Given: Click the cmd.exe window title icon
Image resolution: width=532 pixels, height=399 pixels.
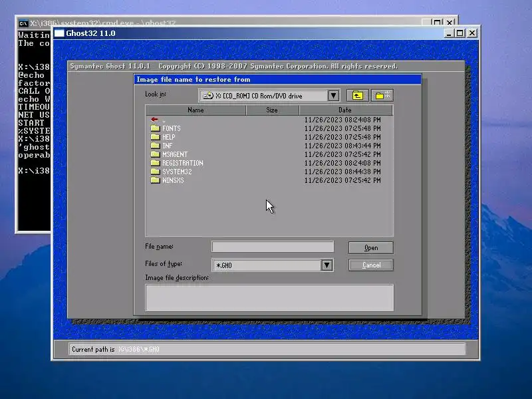Looking at the screenshot, I should coord(23,23).
